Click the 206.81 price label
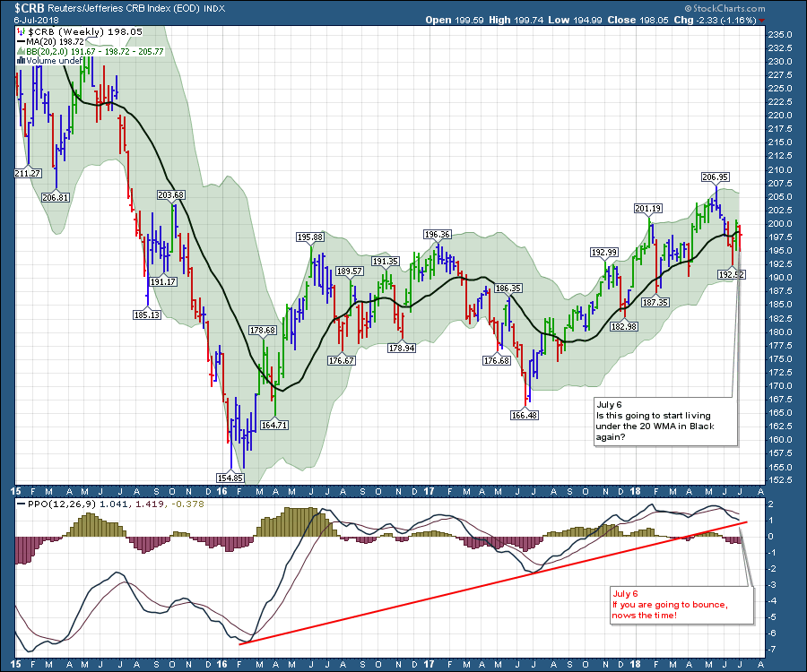807x672 pixels. 55,197
